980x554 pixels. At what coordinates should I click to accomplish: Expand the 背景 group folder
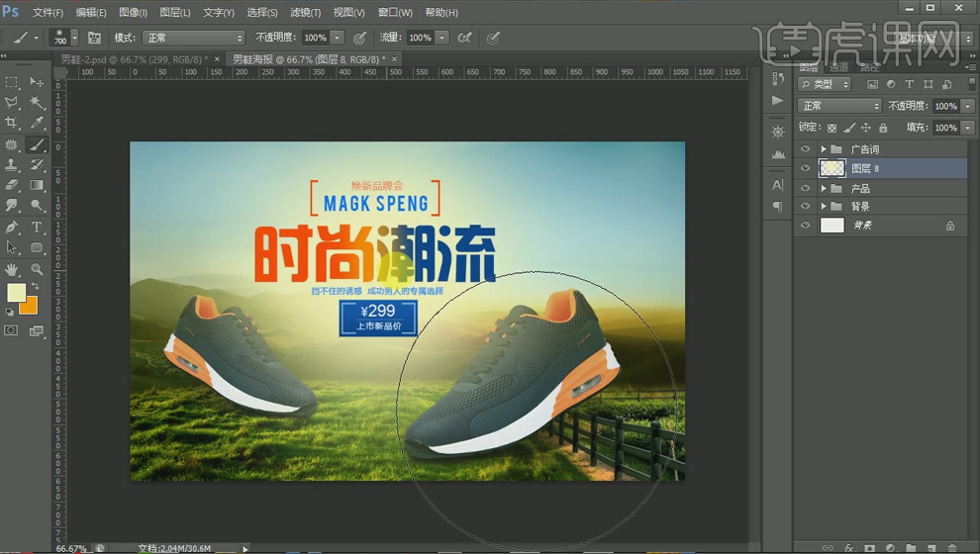[x=824, y=206]
